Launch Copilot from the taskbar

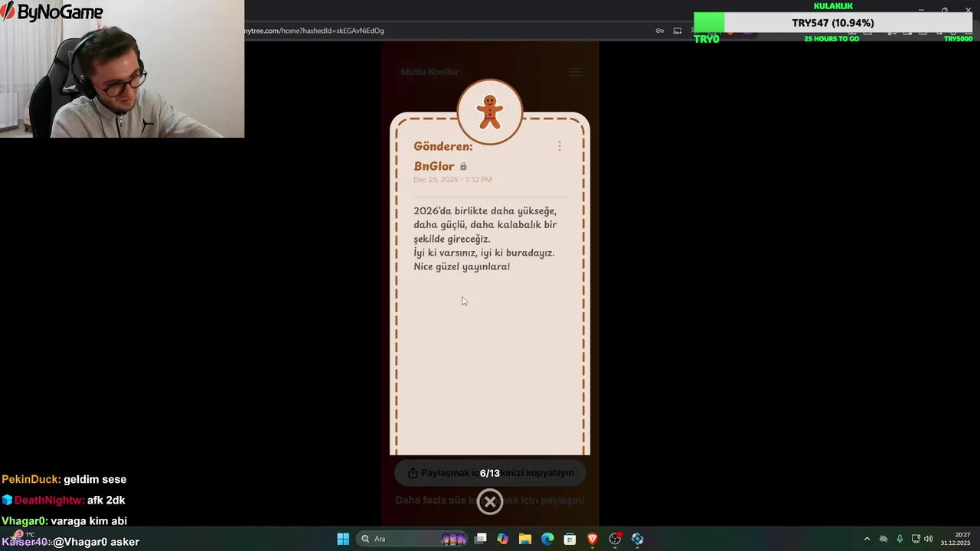(x=502, y=539)
